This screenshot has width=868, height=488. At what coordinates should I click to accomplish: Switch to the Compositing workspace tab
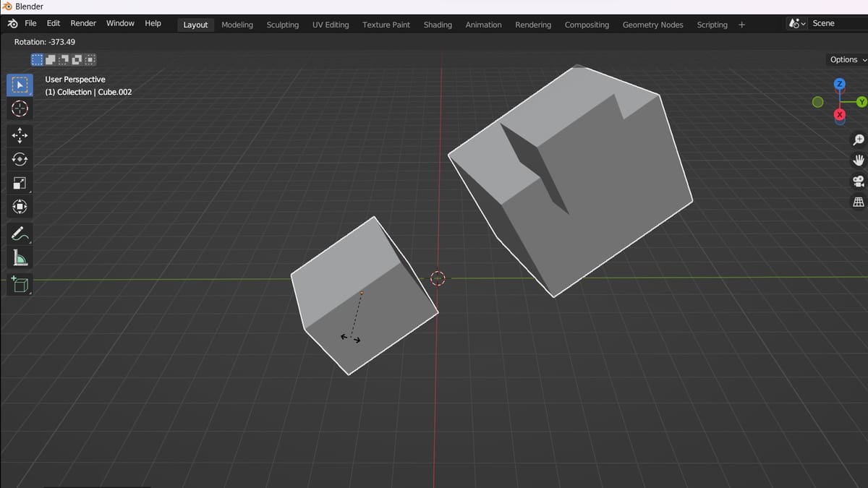pyautogui.click(x=587, y=25)
